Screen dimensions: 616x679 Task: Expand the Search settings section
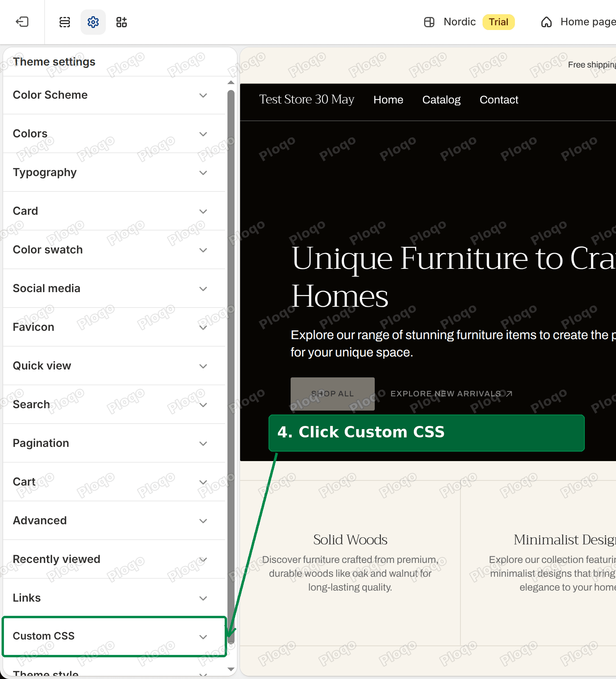(114, 405)
